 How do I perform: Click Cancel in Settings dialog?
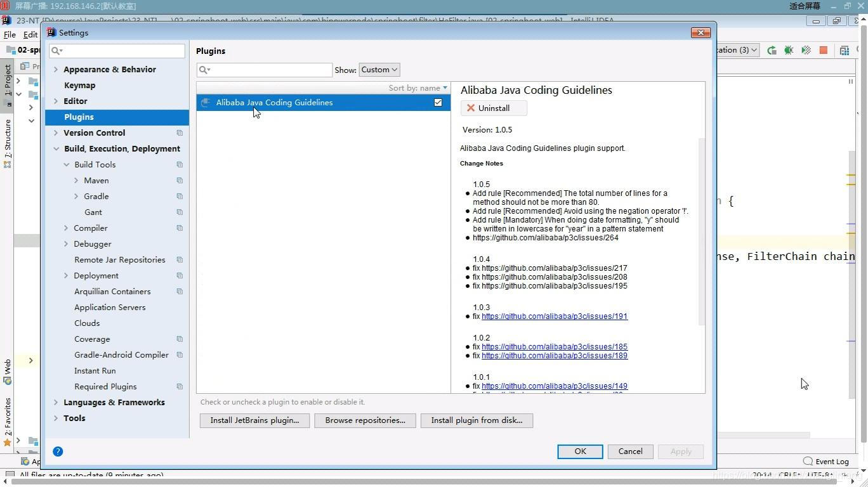pos(630,451)
